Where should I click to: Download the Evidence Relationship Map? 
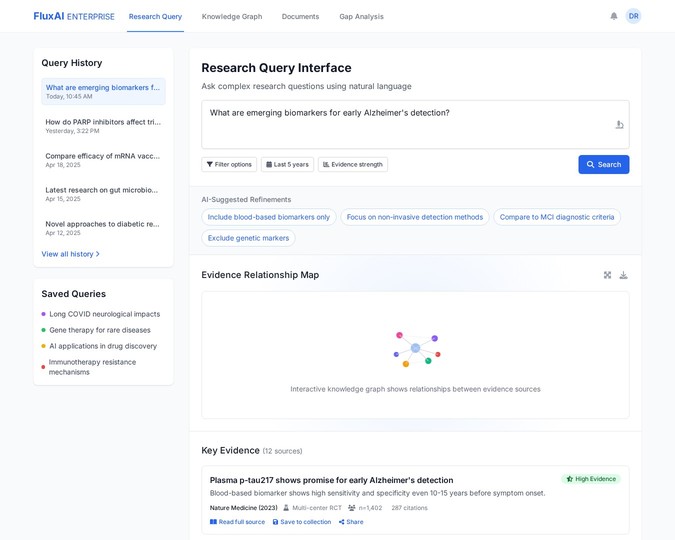point(623,275)
